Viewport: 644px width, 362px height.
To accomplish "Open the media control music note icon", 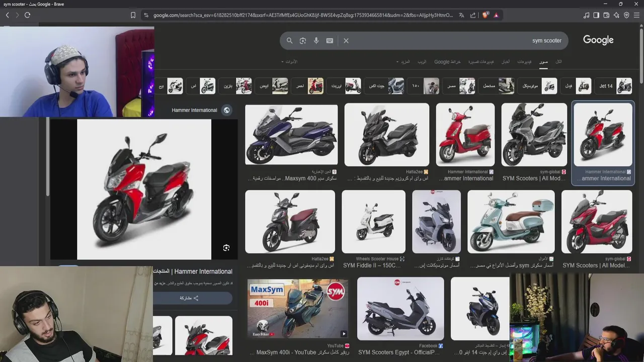I will pyautogui.click(x=586, y=15).
